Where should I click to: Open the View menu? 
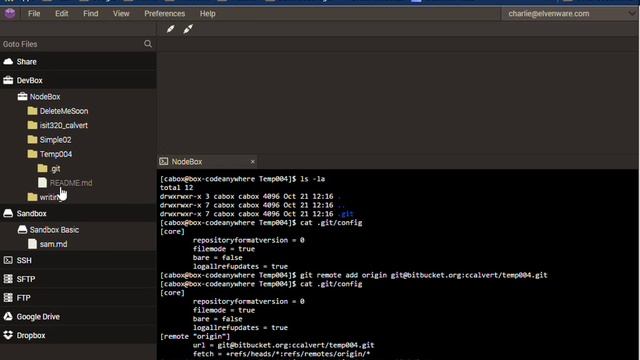[121, 13]
